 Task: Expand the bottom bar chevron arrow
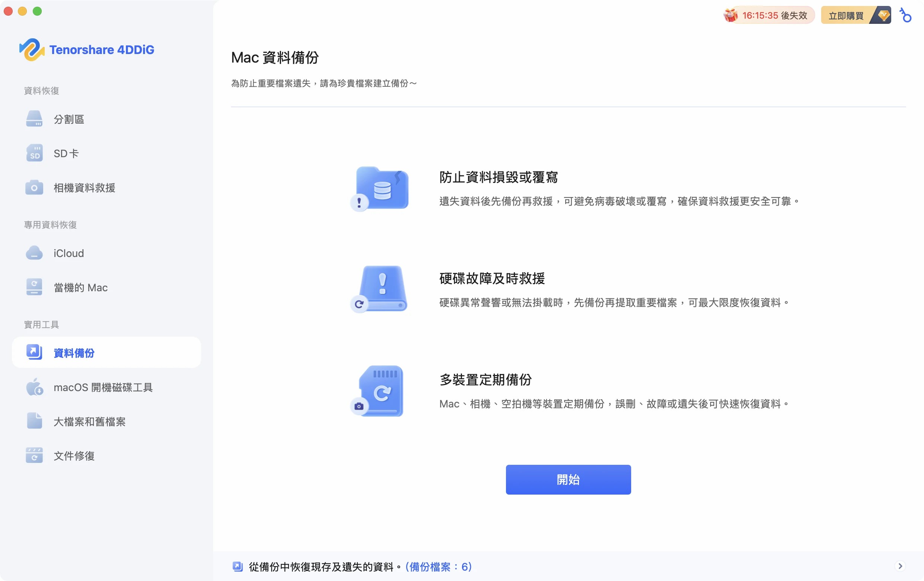point(900,566)
